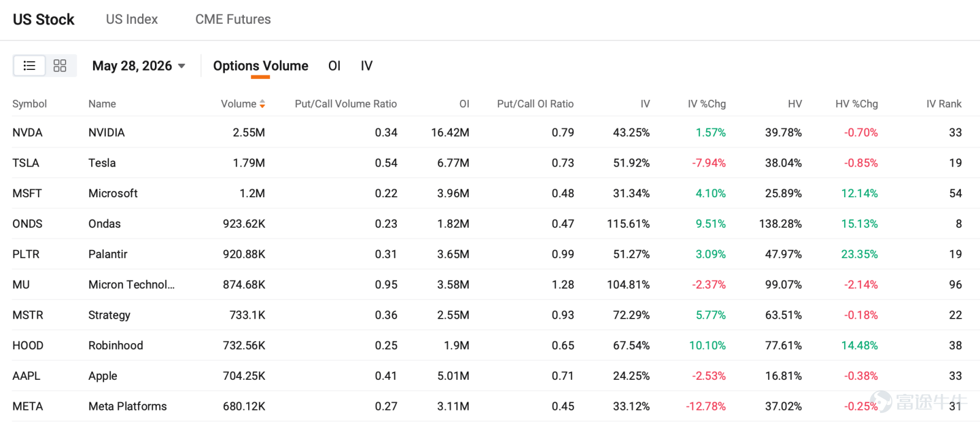Switch to the IV ranking tab

point(366,66)
